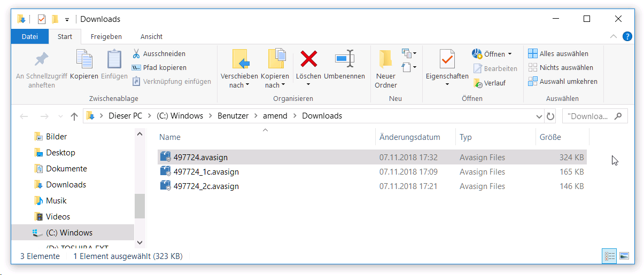Click Alles auswählen button
The height and width of the screenshot is (275, 644).
click(x=558, y=54)
